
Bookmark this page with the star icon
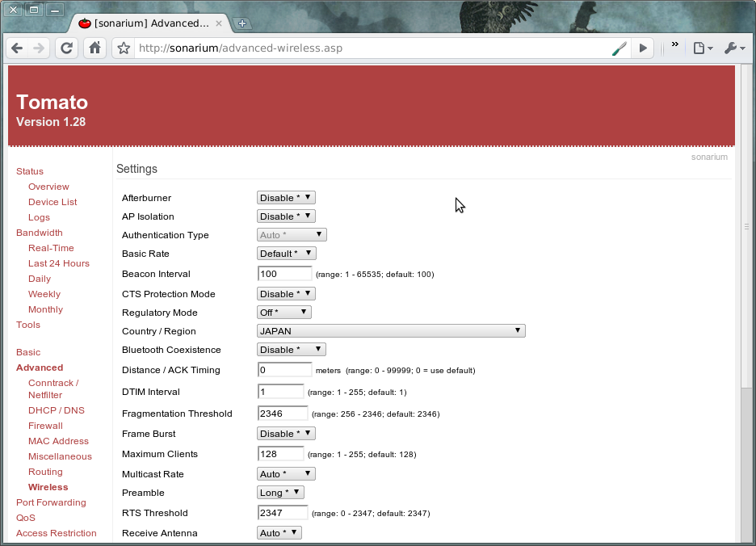(124, 48)
